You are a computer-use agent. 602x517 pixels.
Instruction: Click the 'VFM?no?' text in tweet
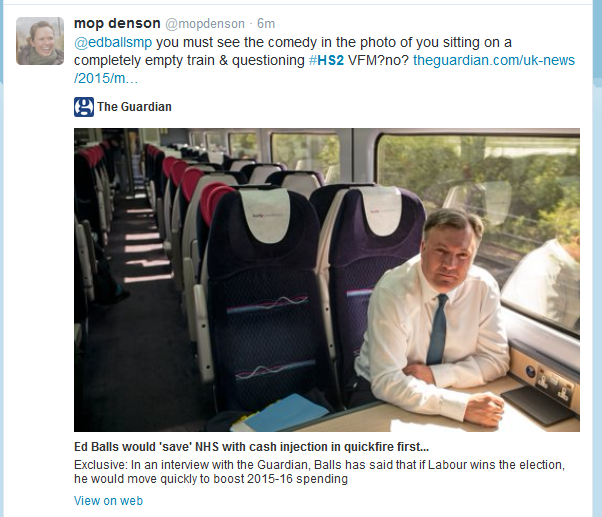coord(384,60)
